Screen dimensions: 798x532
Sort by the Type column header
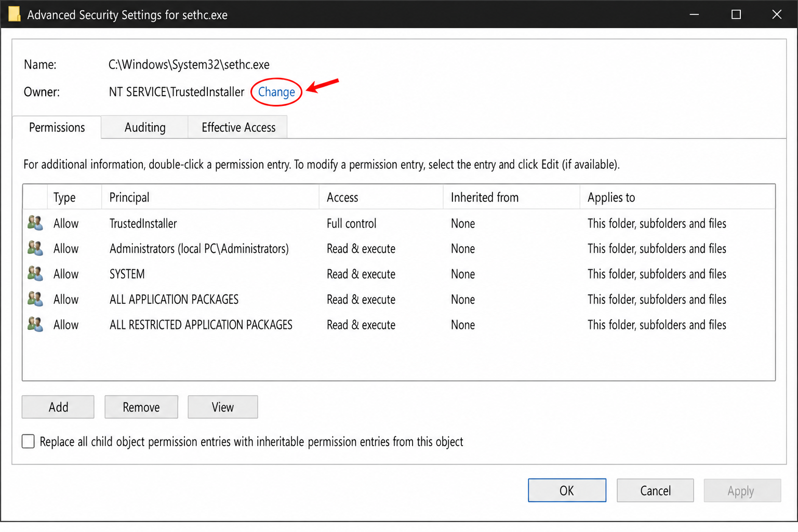click(x=74, y=197)
